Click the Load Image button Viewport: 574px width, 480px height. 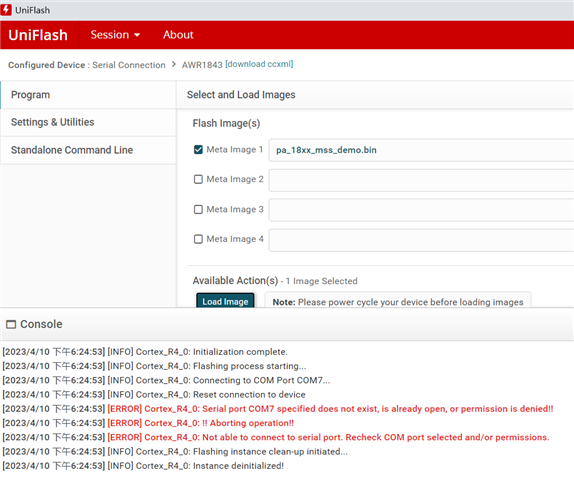click(225, 301)
